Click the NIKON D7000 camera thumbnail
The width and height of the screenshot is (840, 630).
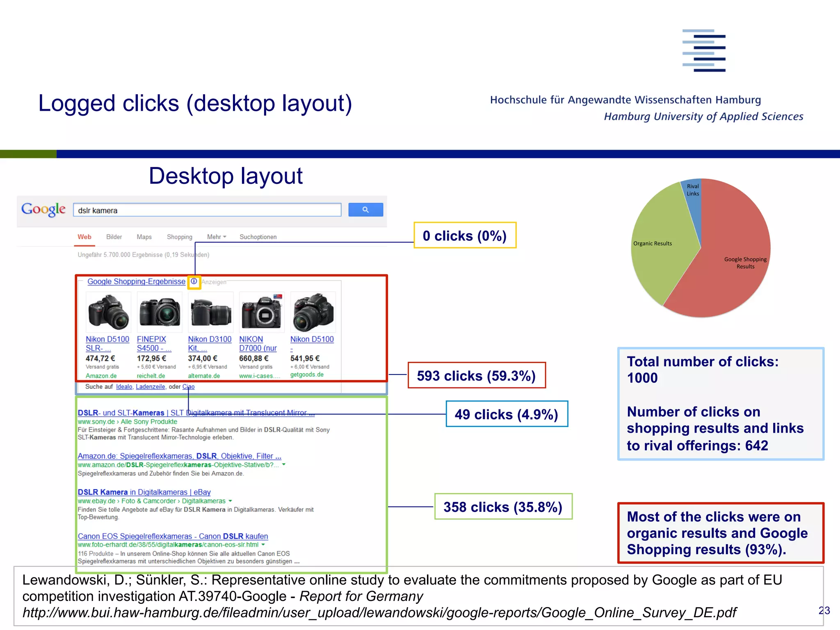tap(262, 312)
